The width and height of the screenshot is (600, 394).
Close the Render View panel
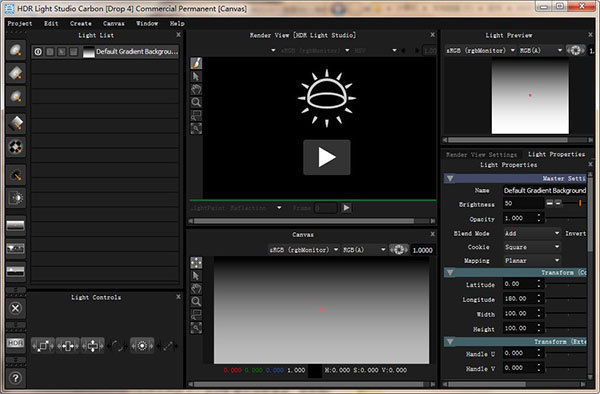(432, 35)
